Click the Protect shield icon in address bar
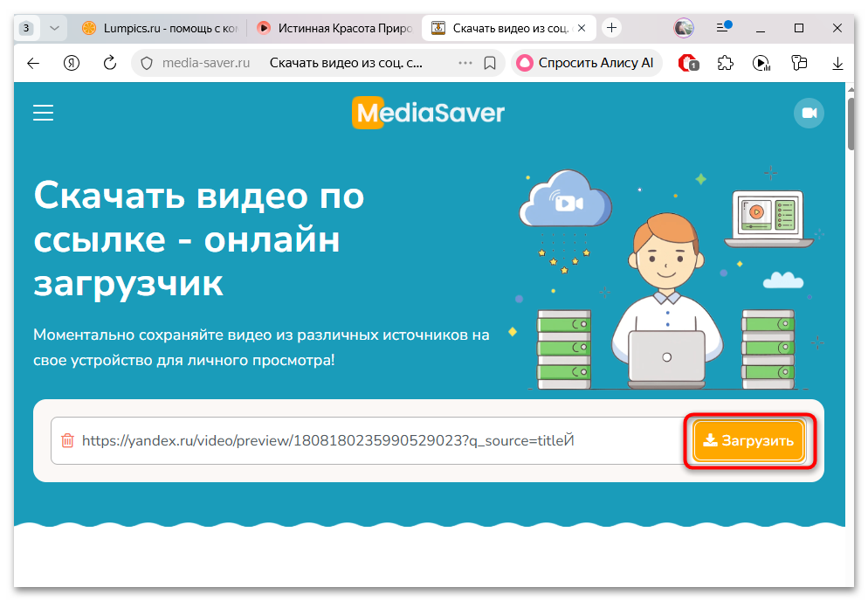This screenshot has height=601, width=868. (x=147, y=63)
